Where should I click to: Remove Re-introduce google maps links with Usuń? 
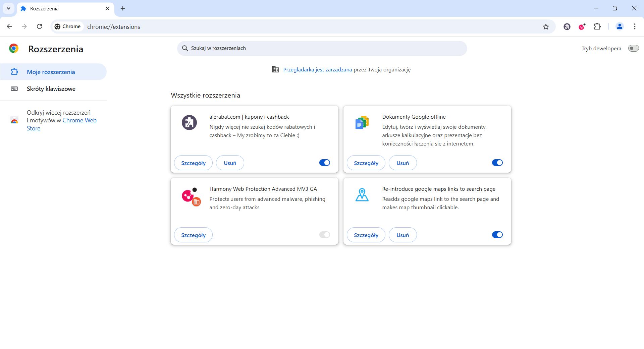pyautogui.click(x=403, y=235)
